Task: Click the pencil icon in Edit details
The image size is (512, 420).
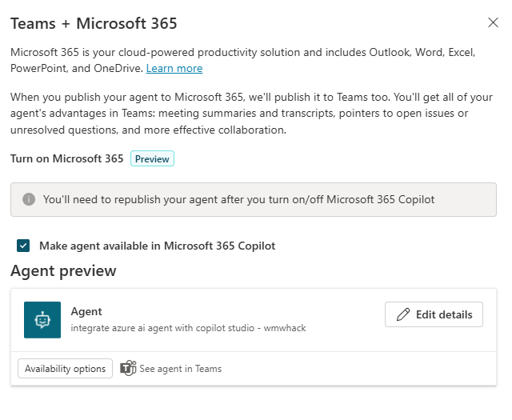Action: pos(403,314)
